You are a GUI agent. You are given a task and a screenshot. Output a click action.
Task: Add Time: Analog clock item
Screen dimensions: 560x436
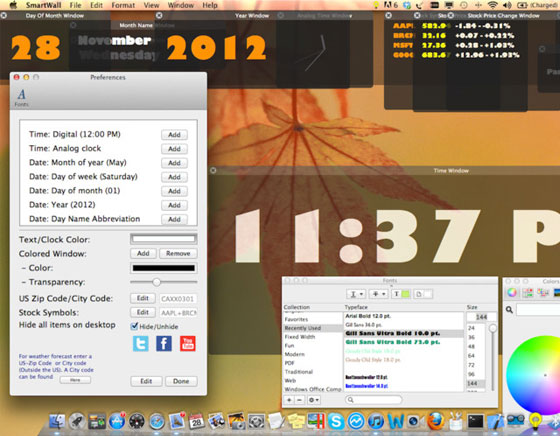[x=174, y=149]
